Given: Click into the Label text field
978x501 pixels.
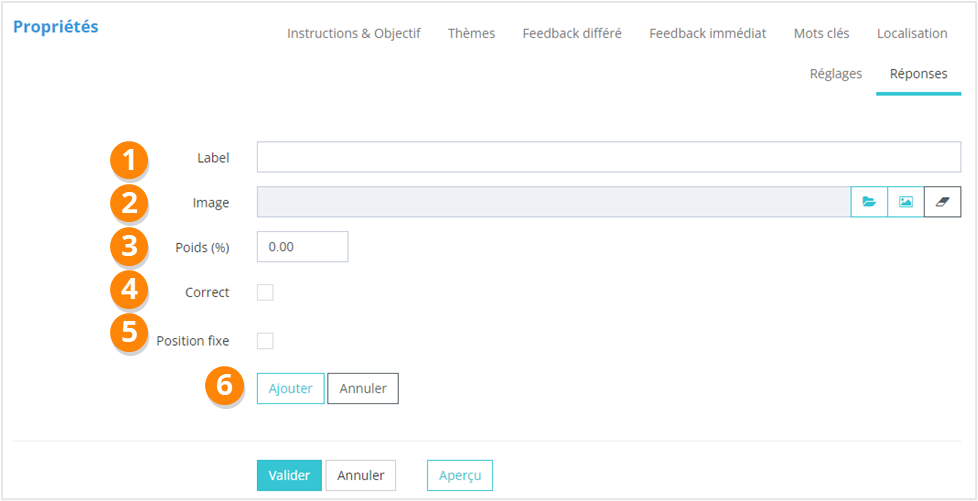Looking at the screenshot, I should (608, 158).
